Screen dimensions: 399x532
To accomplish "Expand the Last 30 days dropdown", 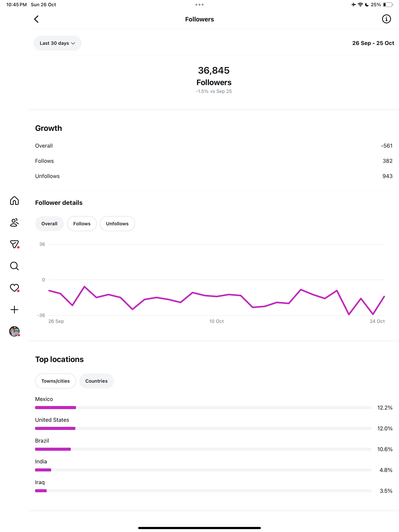I will [57, 43].
